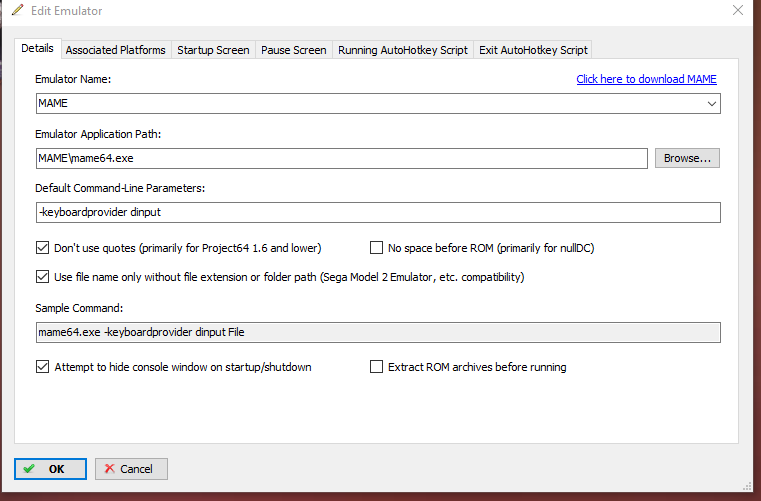The width and height of the screenshot is (761, 501).
Task: Click the pencil icon in the title bar
Action: point(17,10)
